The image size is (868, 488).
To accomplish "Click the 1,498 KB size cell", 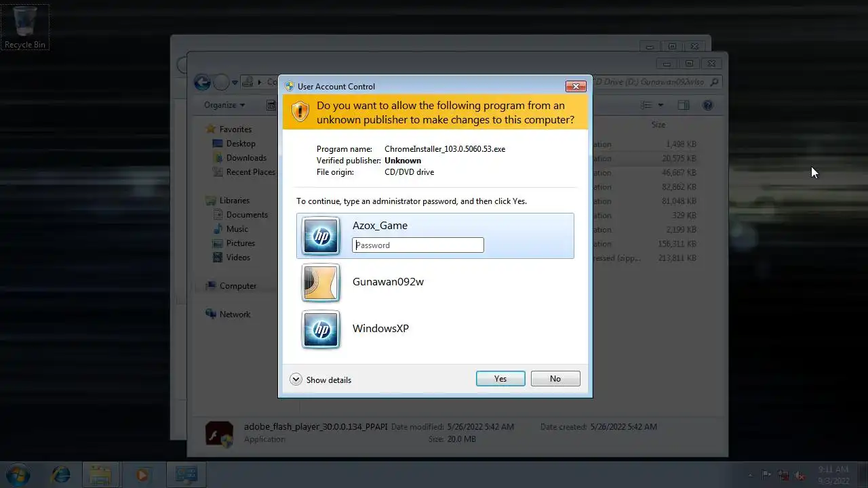I will click(x=681, y=144).
